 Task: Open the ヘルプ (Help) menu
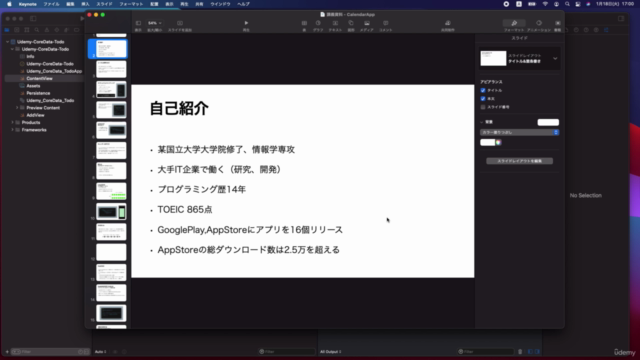244,4
